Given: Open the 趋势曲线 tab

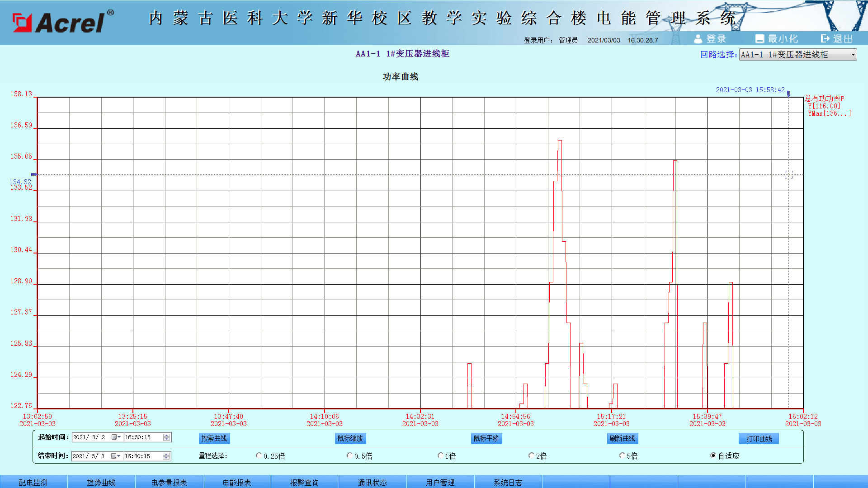Looking at the screenshot, I should click(101, 482).
